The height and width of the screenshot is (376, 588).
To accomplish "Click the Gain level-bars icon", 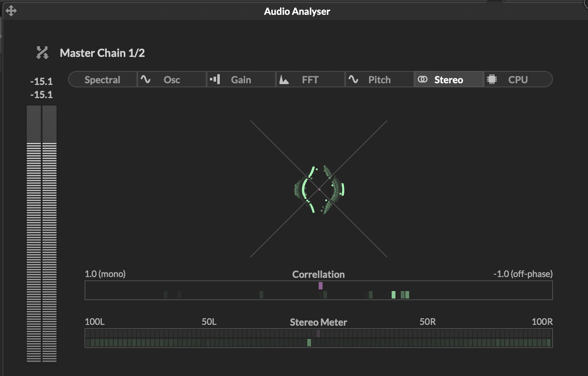I will (215, 79).
